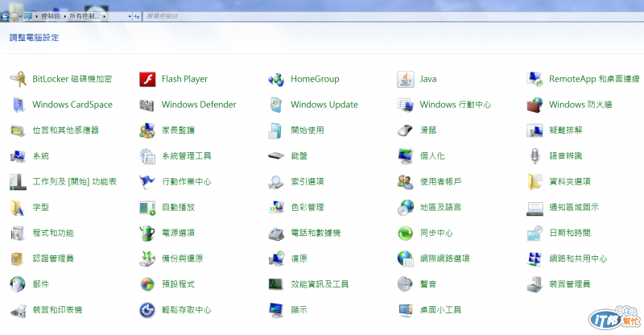Click the 自動播放 link
Viewport: 644px width, 335px height.
[178, 207]
